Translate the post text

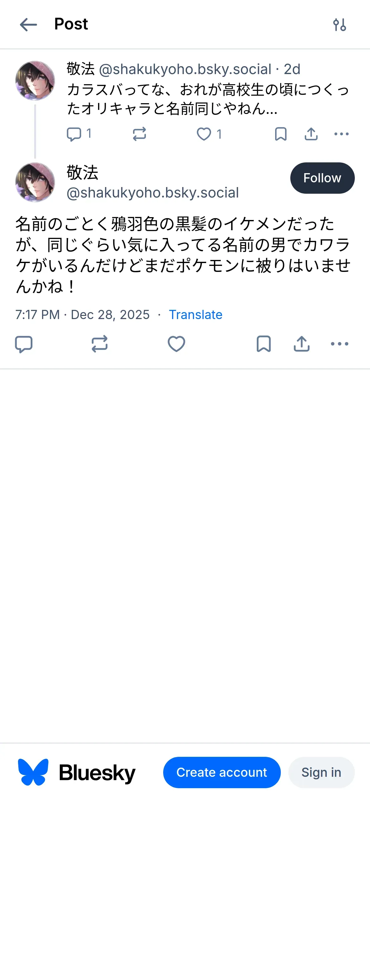(x=195, y=315)
